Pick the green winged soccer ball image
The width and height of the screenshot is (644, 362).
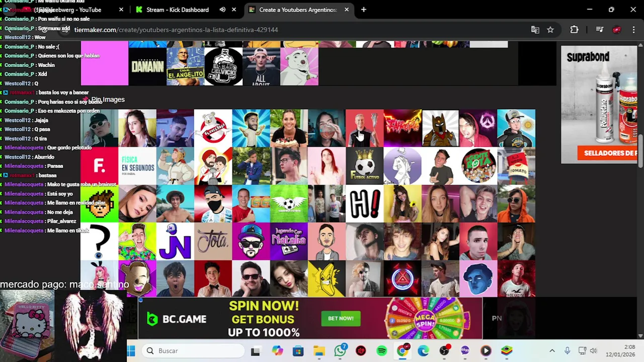289,204
